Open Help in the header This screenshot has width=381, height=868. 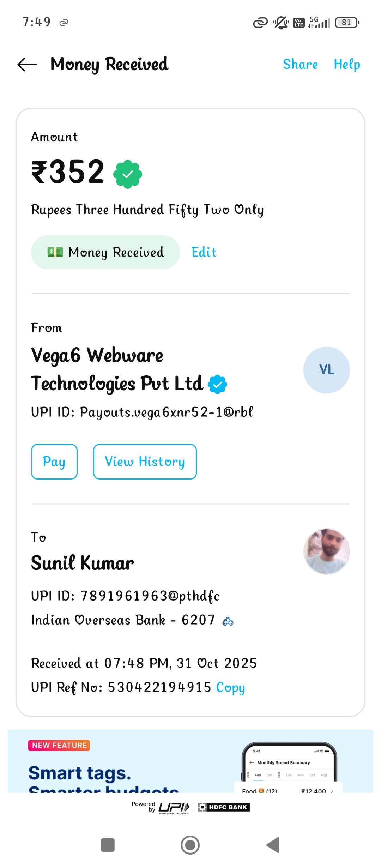click(347, 65)
